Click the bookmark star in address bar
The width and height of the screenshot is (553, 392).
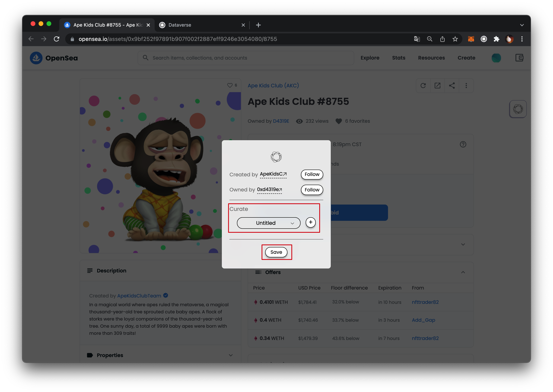click(x=455, y=39)
